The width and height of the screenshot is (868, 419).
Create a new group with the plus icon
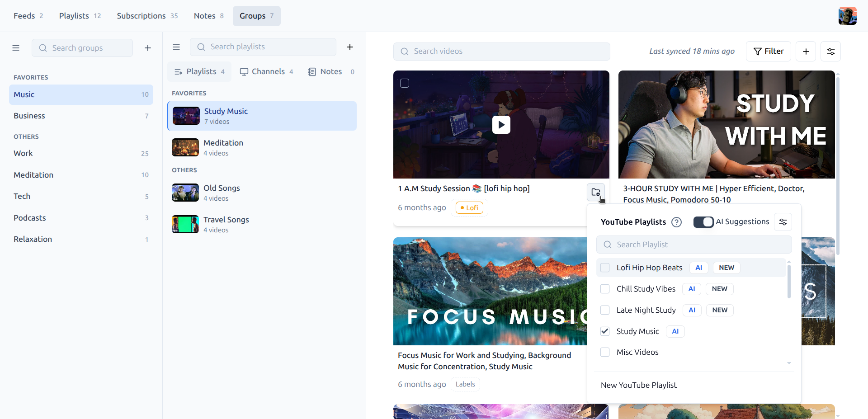[147, 47]
